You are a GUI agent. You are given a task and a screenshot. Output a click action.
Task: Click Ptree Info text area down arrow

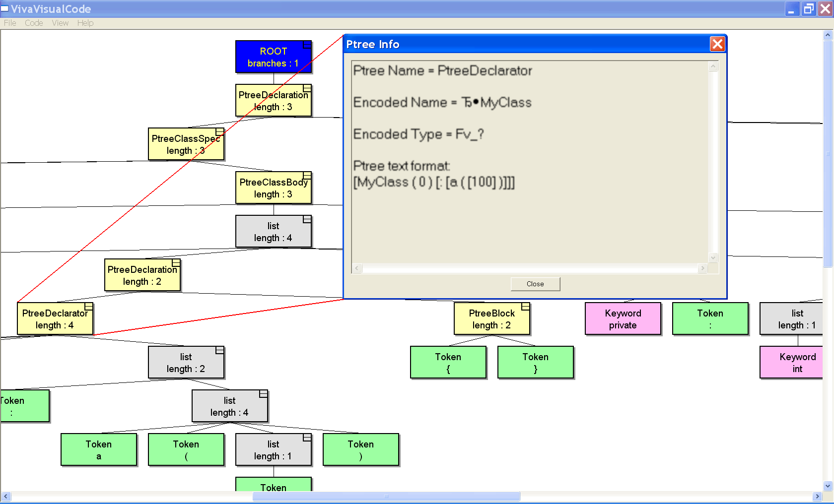click(713, 257)
